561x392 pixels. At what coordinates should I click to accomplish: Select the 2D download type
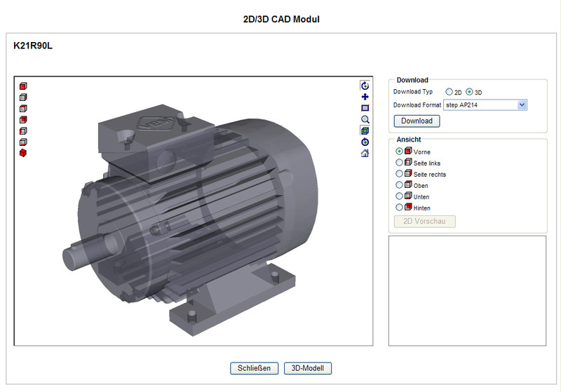(x=450, y=92)
